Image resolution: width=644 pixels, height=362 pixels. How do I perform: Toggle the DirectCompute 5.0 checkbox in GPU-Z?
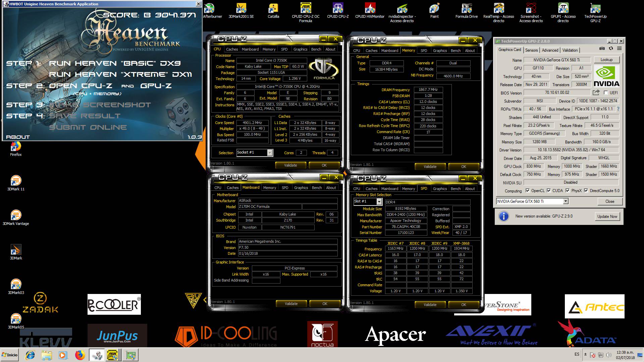click(586, 191)
